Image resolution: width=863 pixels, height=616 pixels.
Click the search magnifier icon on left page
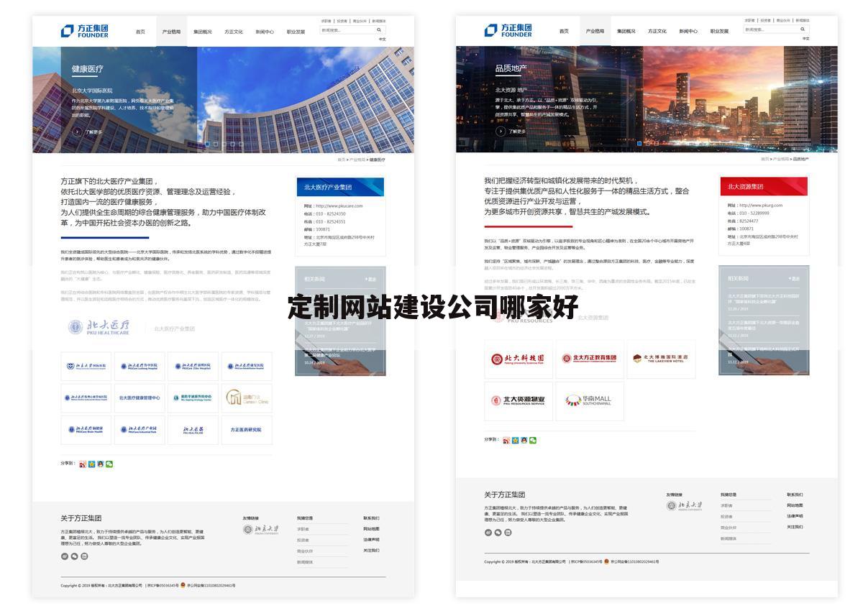tap(379, 30)
